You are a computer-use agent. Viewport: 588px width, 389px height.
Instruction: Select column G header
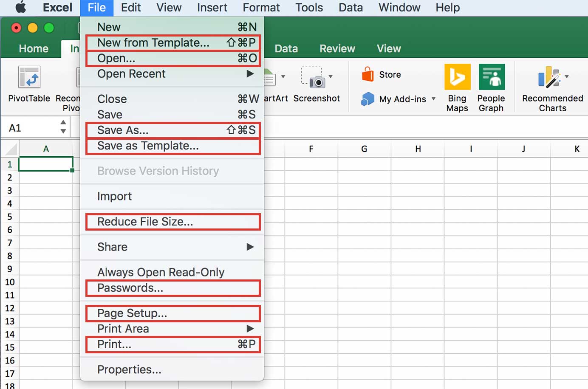point(364,149)
